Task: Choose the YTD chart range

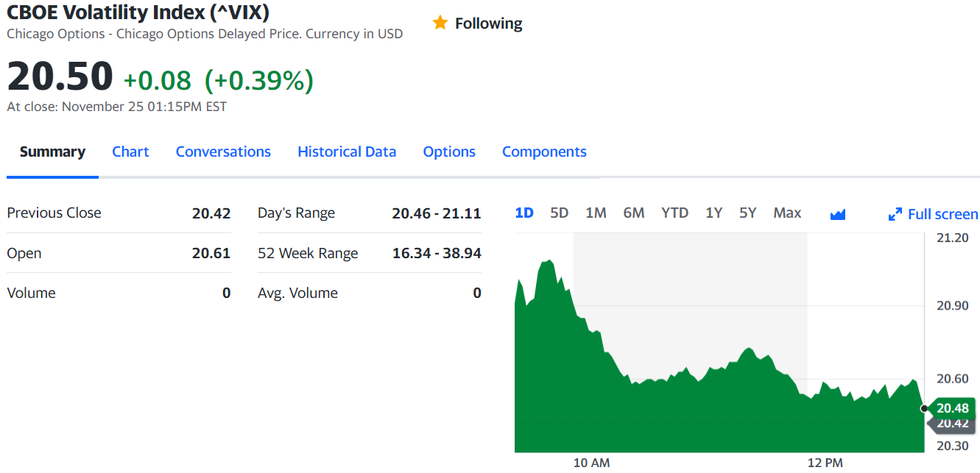Action: point(674,213)
